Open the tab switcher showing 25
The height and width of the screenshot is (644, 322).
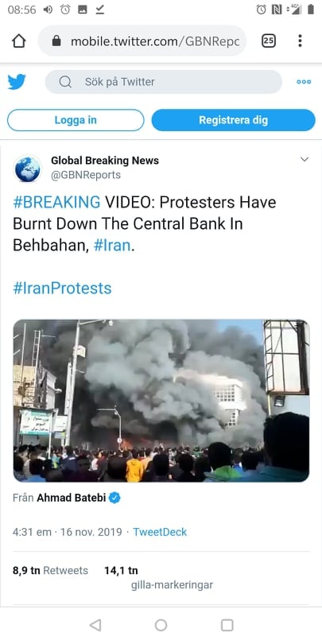tap(269, 41)
